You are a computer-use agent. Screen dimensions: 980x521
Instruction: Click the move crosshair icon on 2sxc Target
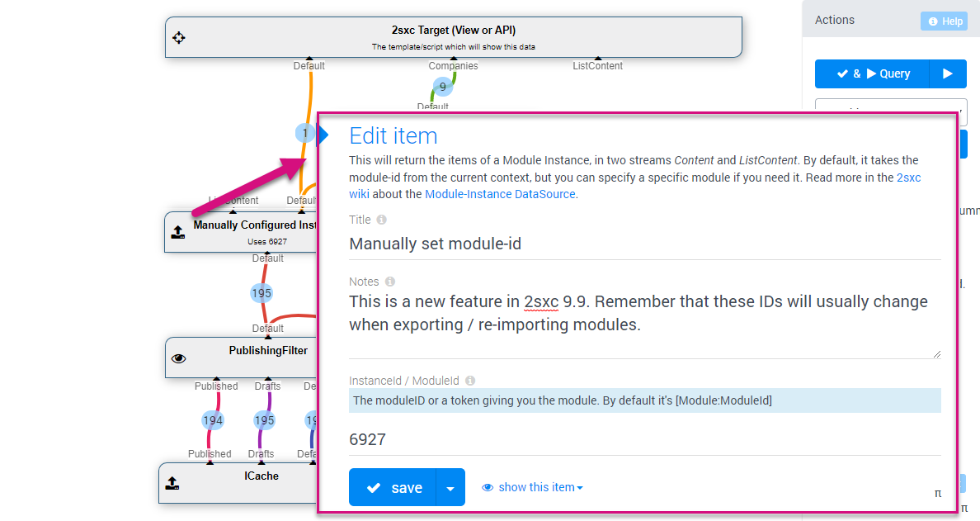click(x=179, y=37)
